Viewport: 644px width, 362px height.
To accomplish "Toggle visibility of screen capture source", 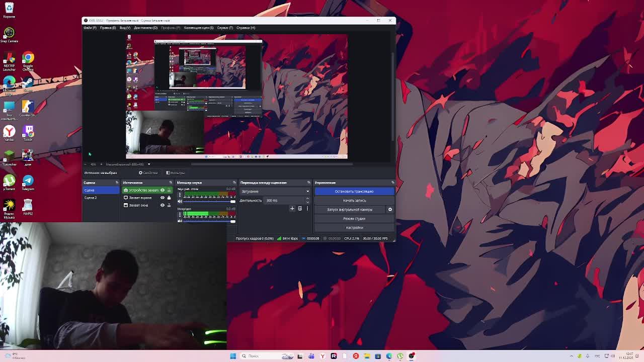I will [x=163, y=198].
